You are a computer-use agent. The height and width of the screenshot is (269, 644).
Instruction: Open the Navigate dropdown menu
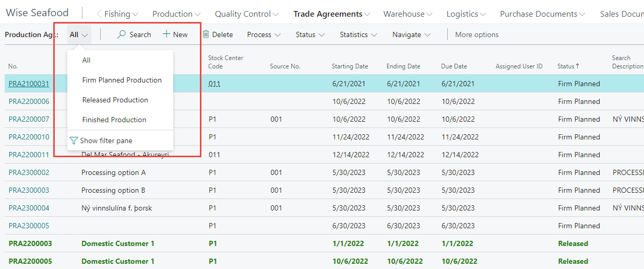pos(411,34)
